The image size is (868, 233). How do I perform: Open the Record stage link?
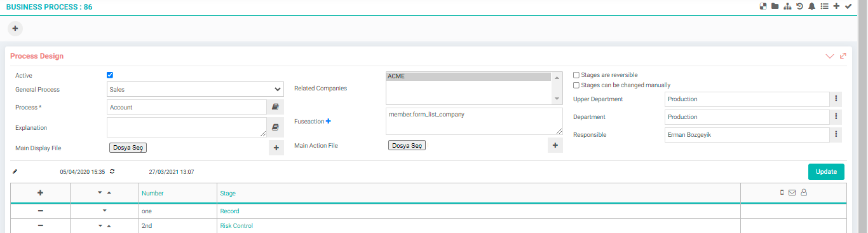click(229, 211)
